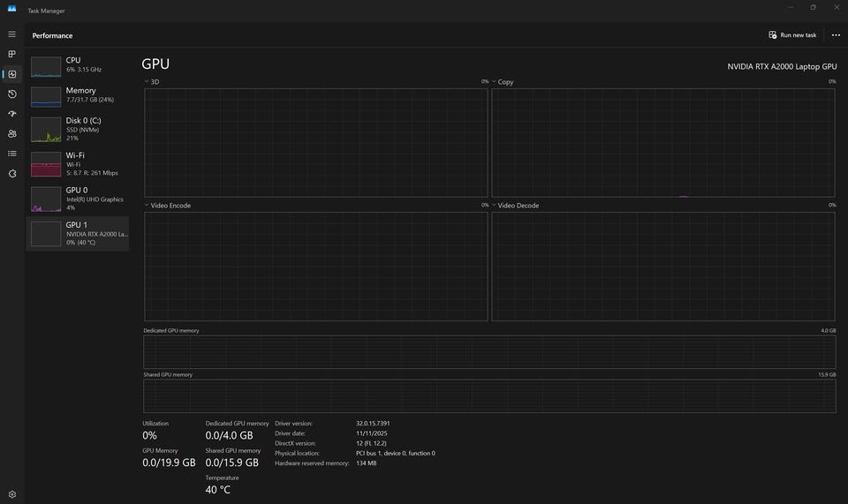Select the CPU performance item
Screen dimensions: 848x504
click(x=78, y=65)
